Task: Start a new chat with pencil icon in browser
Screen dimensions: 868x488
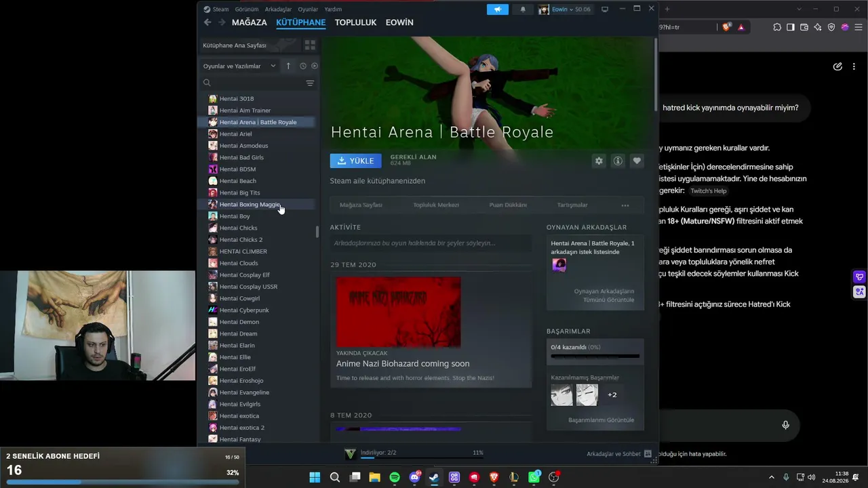Action: click(838, 66)
